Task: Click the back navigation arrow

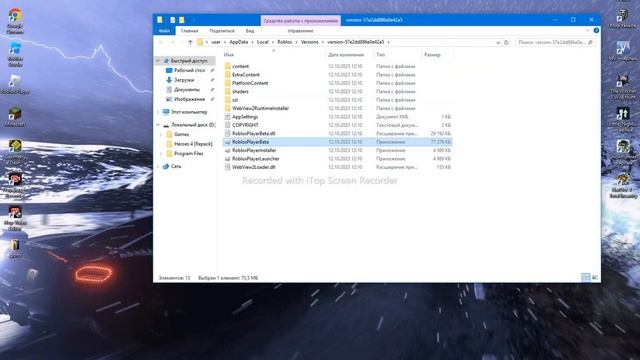Action: point(160,42)
